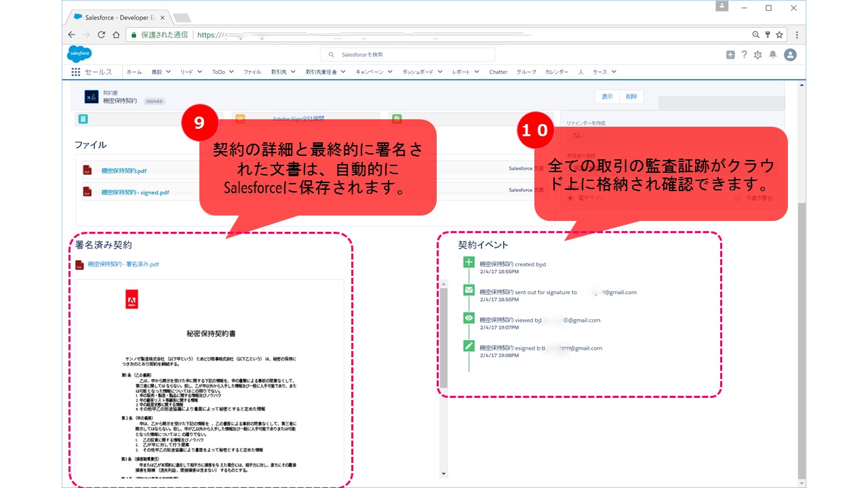The width and height of the screenshot is (868, 488).
Task: Expand the 取引先 nav dropdown arrow
Action: point(293,72)
